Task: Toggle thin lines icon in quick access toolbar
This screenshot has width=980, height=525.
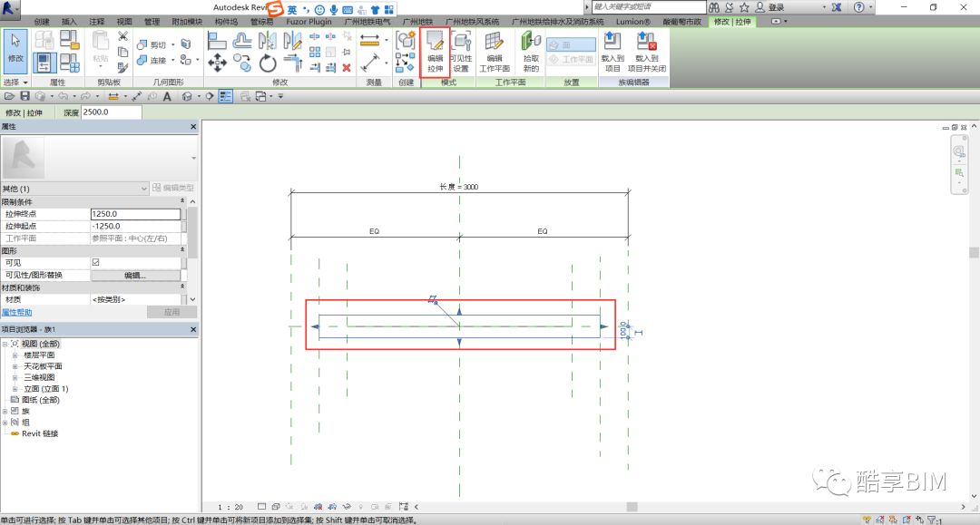Action: [226, 96]
